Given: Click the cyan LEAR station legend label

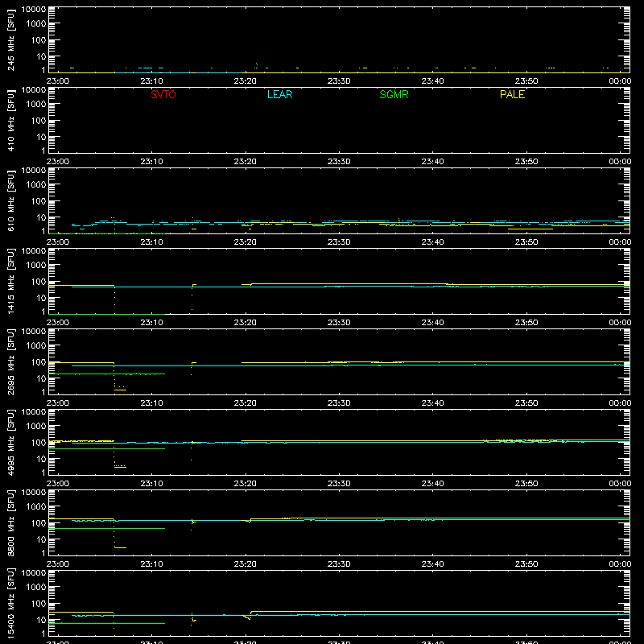Looking at the screenshot, I should pos(279,94).
